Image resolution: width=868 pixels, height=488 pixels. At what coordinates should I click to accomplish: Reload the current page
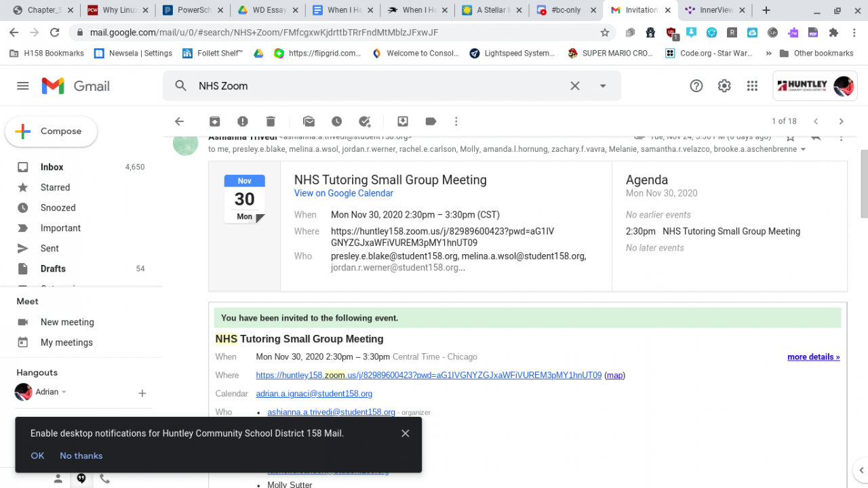55,33
